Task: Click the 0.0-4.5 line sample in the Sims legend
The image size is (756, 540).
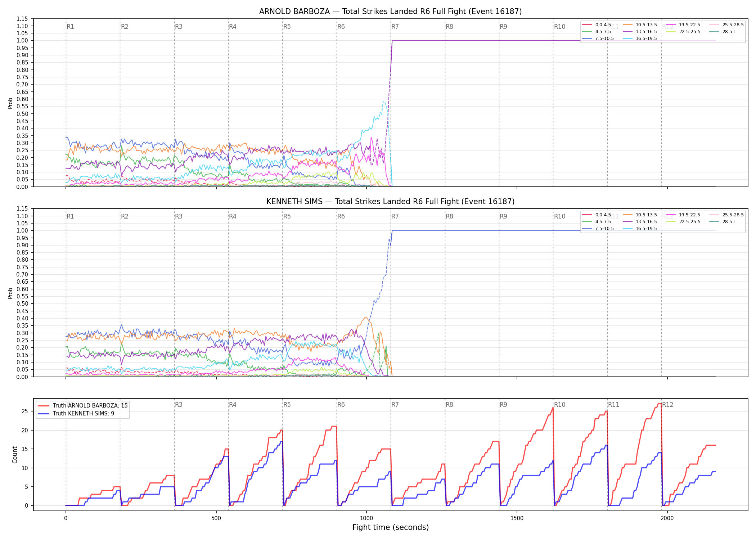Action: tap(587, 215)
